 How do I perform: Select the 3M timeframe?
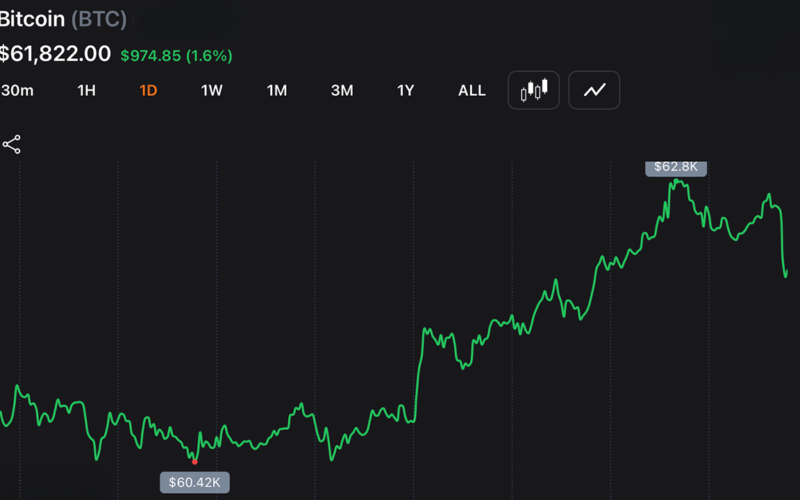342,90
